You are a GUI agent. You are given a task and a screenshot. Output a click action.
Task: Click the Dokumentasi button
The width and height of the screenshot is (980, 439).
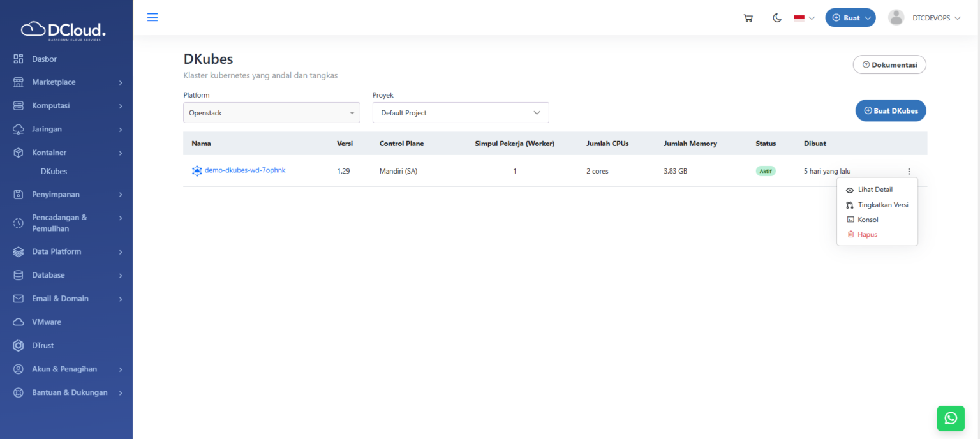pyautogui.click(x=889, y=64)
